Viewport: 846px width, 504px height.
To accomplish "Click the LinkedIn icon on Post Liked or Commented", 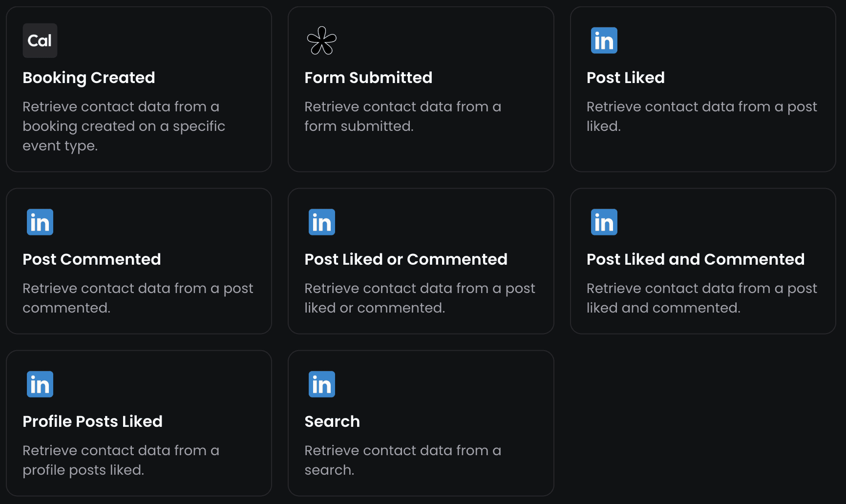I will [321, 222].
